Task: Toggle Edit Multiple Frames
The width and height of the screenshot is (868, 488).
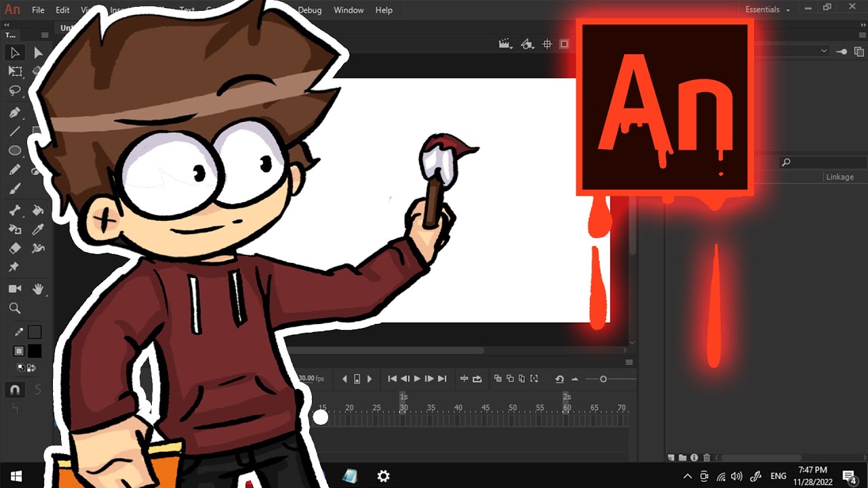Action: coord(522,379)
